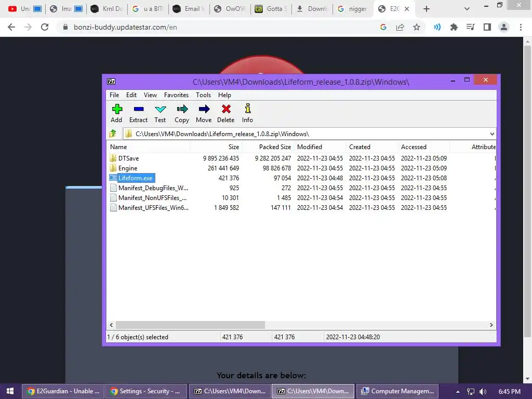The image size is (532, 399).
Task: Sort by Accessed column header
Action: [x=423, y=147]
